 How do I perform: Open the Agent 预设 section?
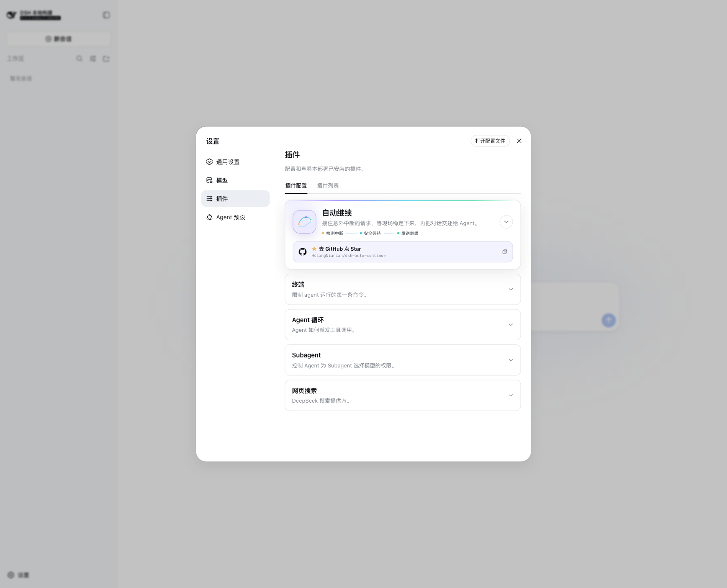click(x=235, y=217)
